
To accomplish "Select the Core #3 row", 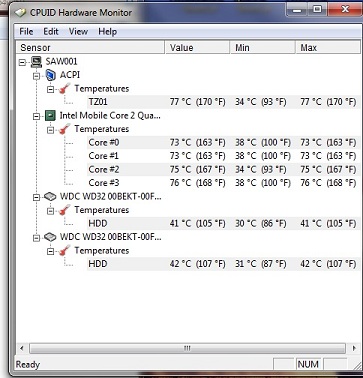I will tap(223, 183).
